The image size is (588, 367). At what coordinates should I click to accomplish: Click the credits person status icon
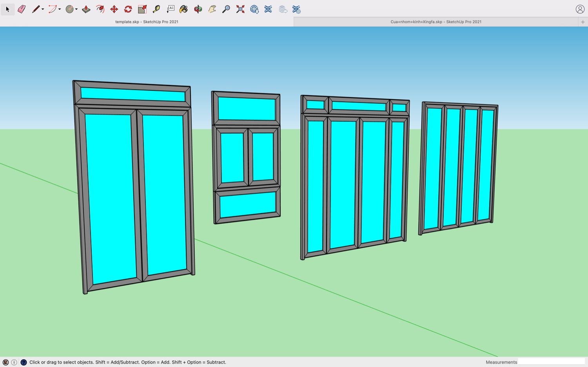14,362
